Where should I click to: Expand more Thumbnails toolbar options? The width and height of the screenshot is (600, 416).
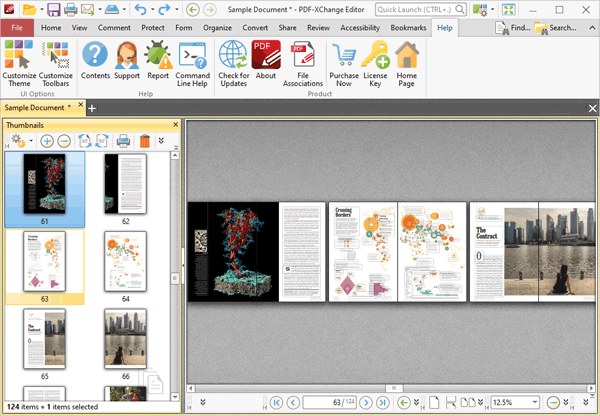162,141
